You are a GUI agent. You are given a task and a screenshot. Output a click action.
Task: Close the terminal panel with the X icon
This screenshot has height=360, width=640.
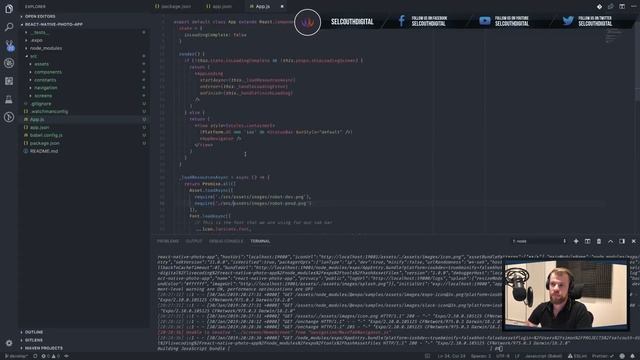633,241
